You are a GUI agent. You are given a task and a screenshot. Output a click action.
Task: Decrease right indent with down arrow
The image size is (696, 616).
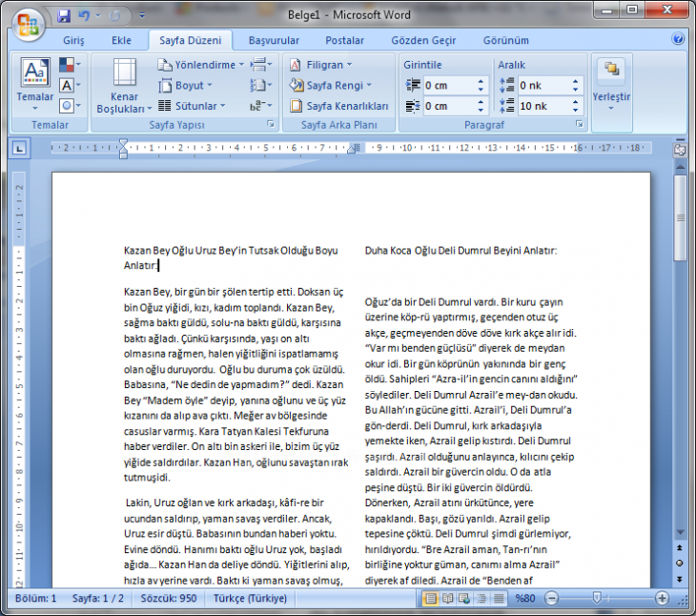[x=481, y=110]
